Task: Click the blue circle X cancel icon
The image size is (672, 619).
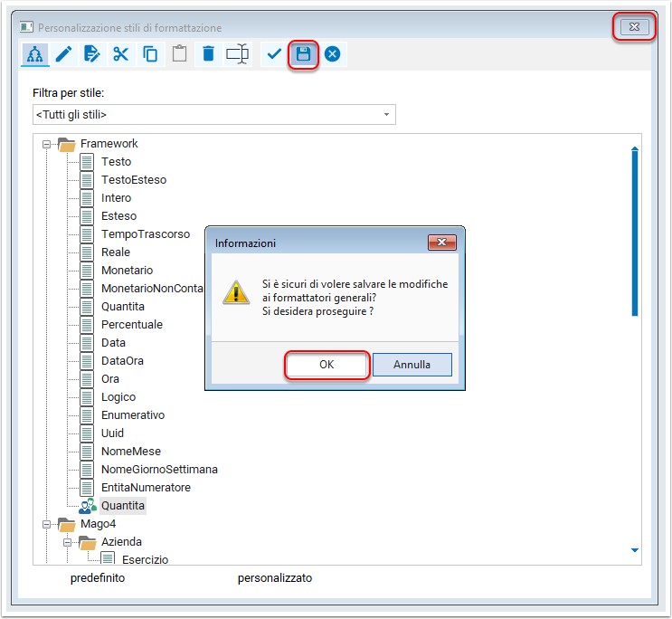Action: (332, 54)
